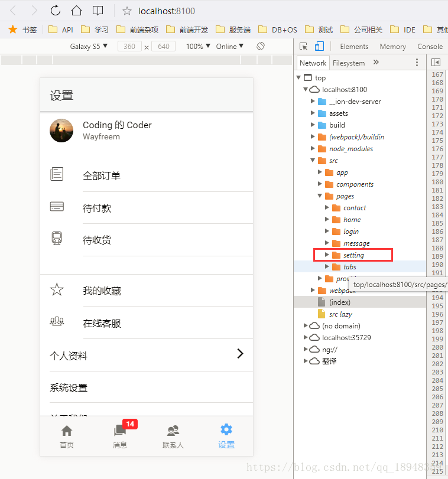Expand the components folder

[x=320, y=184]
